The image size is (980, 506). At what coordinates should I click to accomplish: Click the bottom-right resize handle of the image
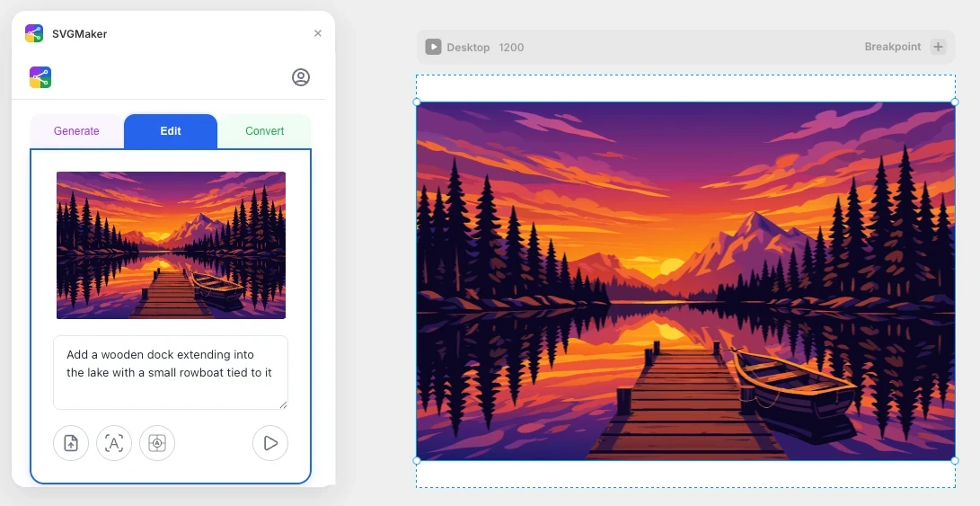[955, 460]
